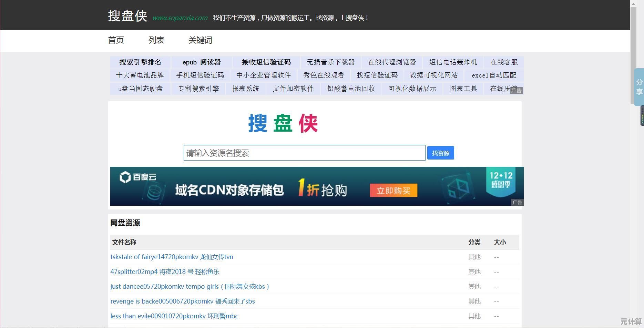Open the 首页 menu item
The width and height of the screenshot is (644, 328).
point(115,40)
